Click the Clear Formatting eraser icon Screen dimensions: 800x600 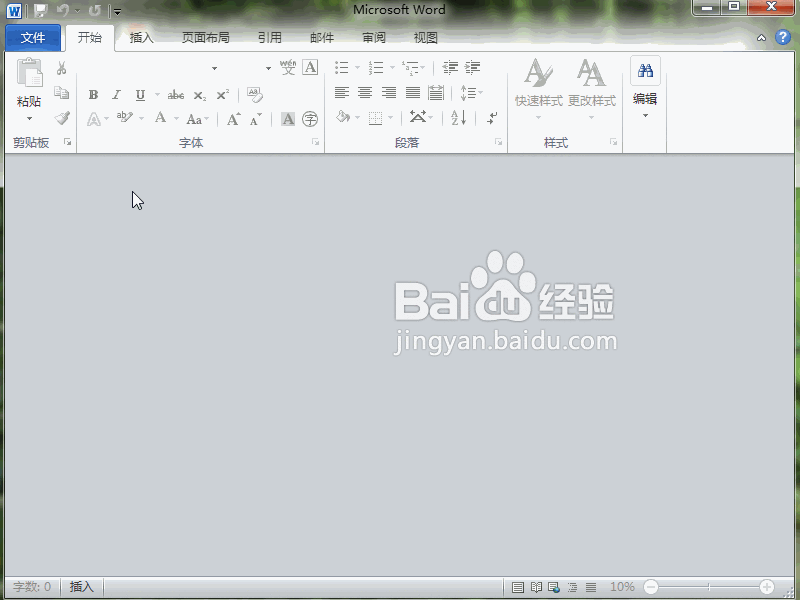254,94
